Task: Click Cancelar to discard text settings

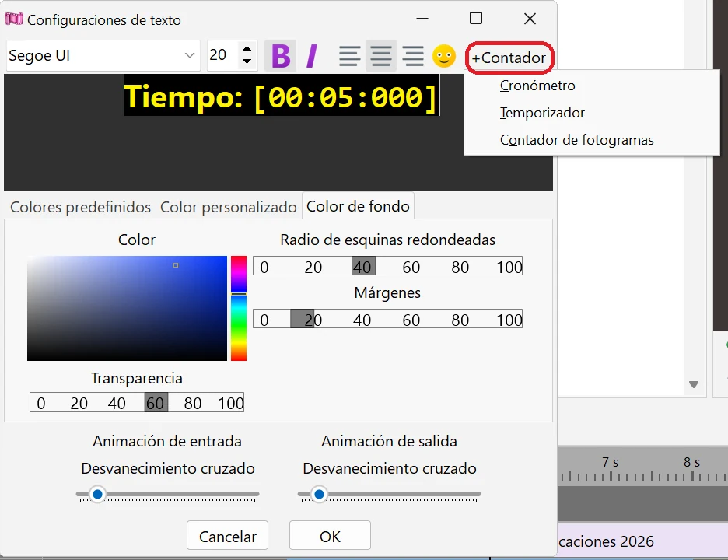Action: tap(227, 535)
